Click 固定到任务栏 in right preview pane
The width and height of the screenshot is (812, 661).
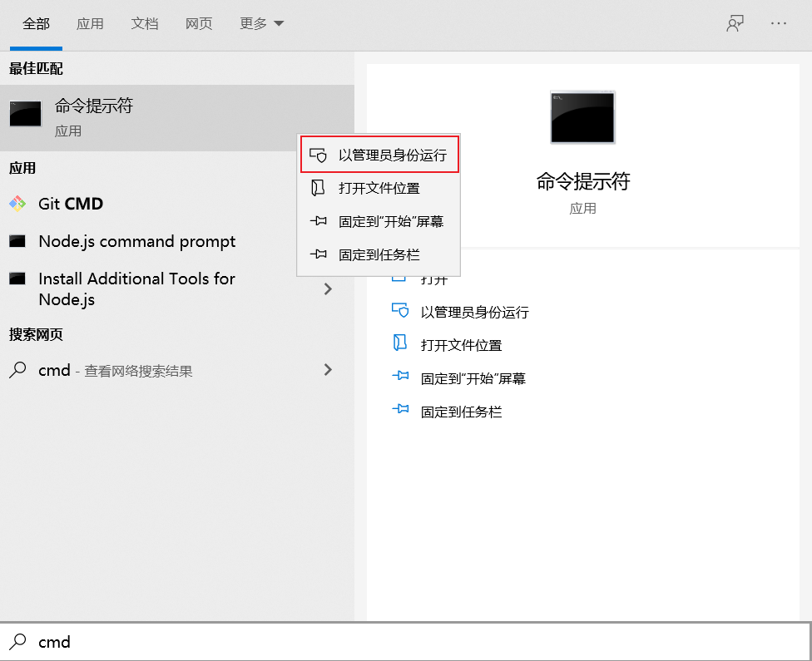click(462, 412)
